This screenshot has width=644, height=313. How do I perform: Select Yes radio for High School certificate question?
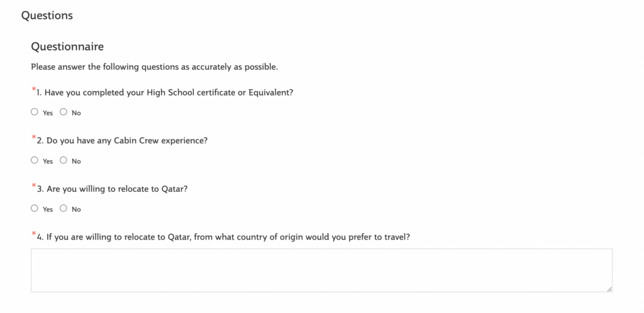(x=35, y=112)
